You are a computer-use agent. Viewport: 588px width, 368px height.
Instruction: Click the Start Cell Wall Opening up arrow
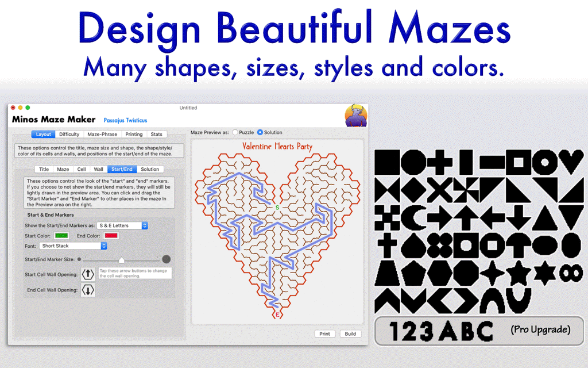point(88,274)
